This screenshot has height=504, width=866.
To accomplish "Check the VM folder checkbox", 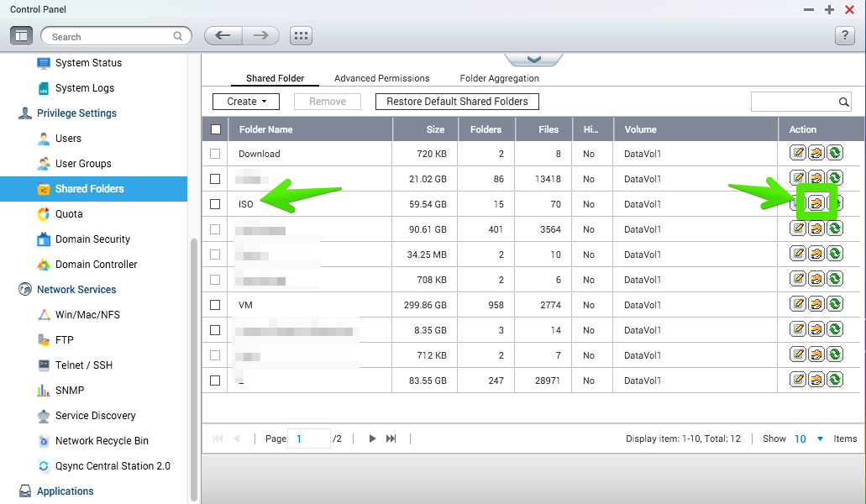I will (215, 305).
